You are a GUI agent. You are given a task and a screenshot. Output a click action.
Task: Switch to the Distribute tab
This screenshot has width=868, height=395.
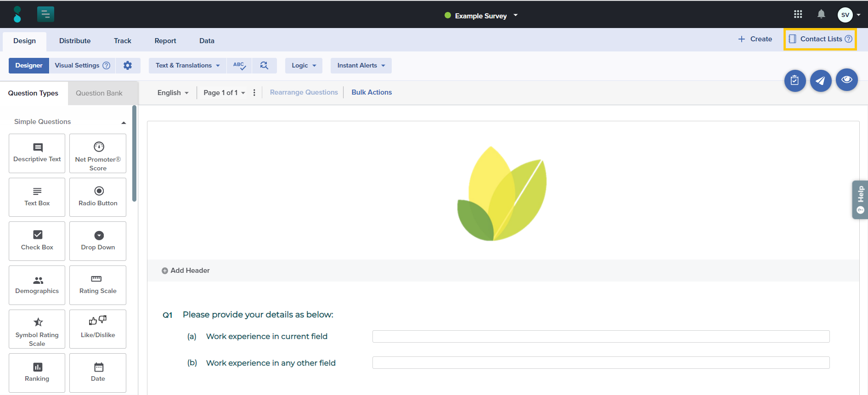(x=75, y=41)
